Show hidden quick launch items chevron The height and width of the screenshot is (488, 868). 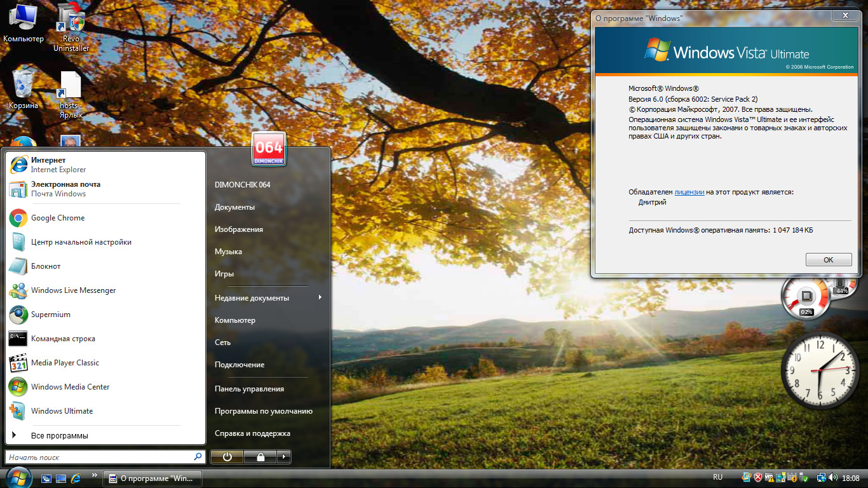(x=95, y=475)
